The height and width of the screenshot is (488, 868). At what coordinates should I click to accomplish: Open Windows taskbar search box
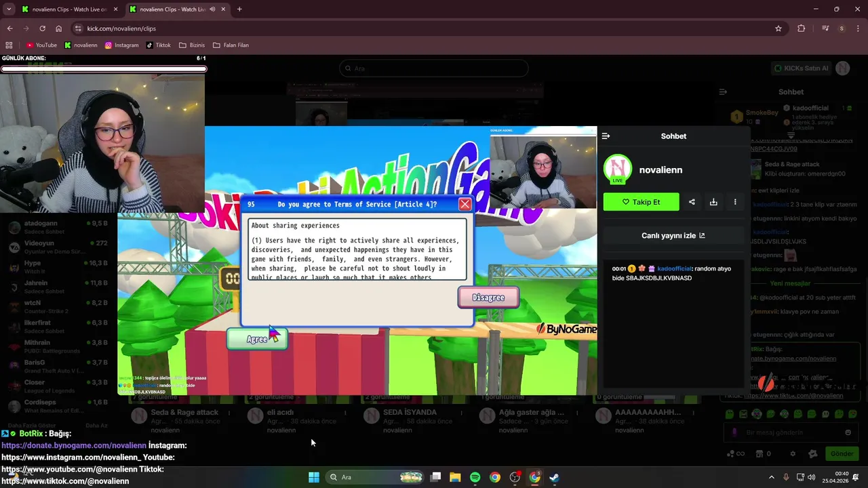pos(375,477)
